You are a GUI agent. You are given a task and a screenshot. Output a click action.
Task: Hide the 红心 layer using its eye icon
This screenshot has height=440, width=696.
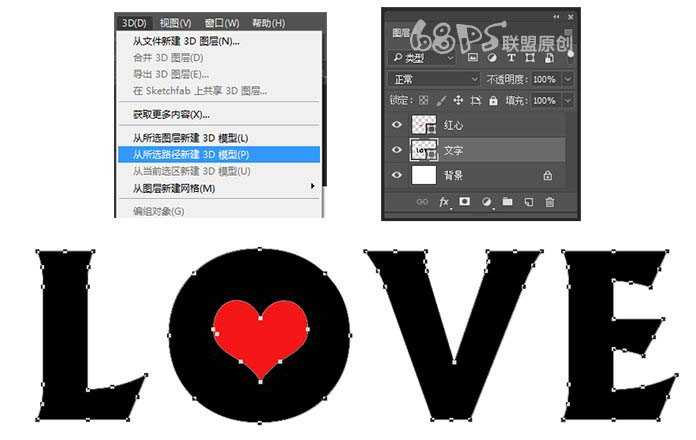click(397, 125)
